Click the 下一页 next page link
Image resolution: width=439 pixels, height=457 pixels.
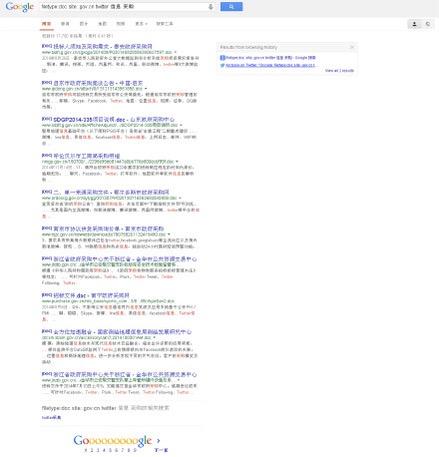point(161,450)
